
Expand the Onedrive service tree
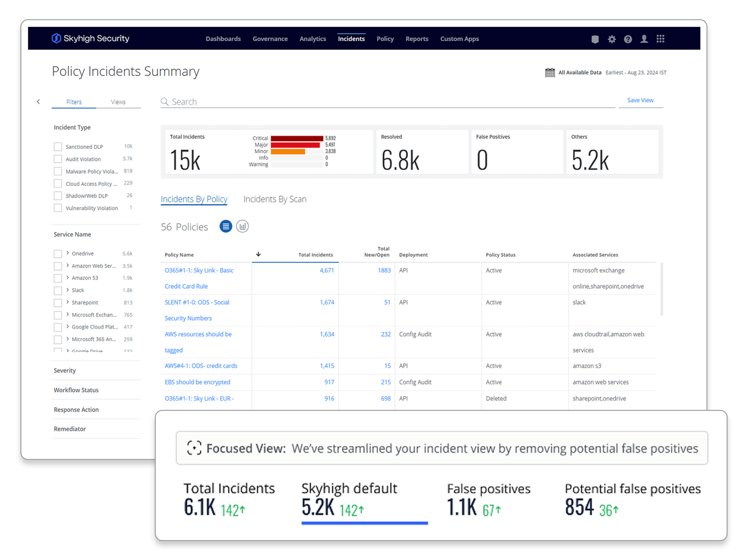point(68,253)
